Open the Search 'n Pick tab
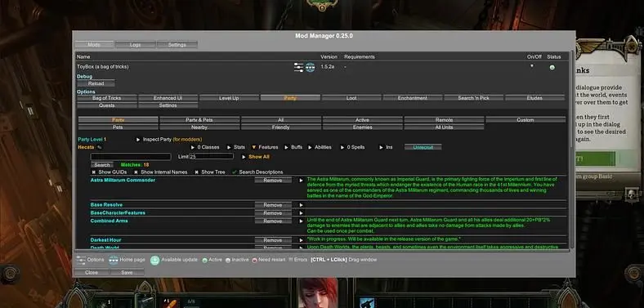The height and width of the screenshot is (308, 644). [474, 98]
